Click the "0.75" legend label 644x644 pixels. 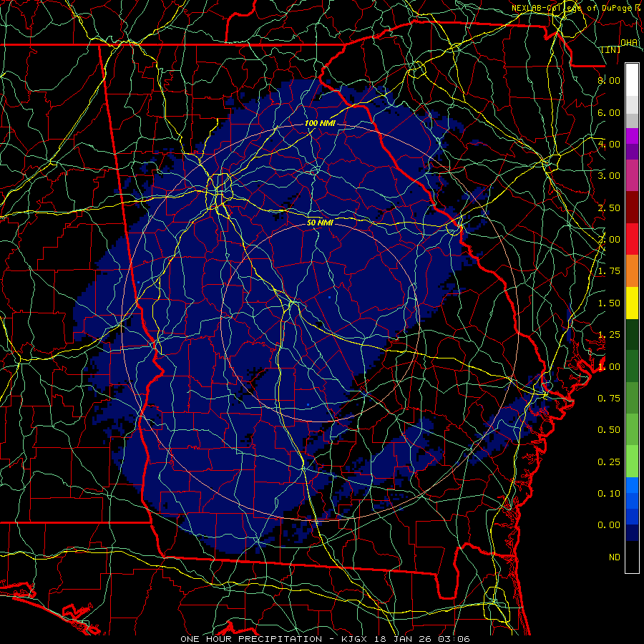pos(609,399)
